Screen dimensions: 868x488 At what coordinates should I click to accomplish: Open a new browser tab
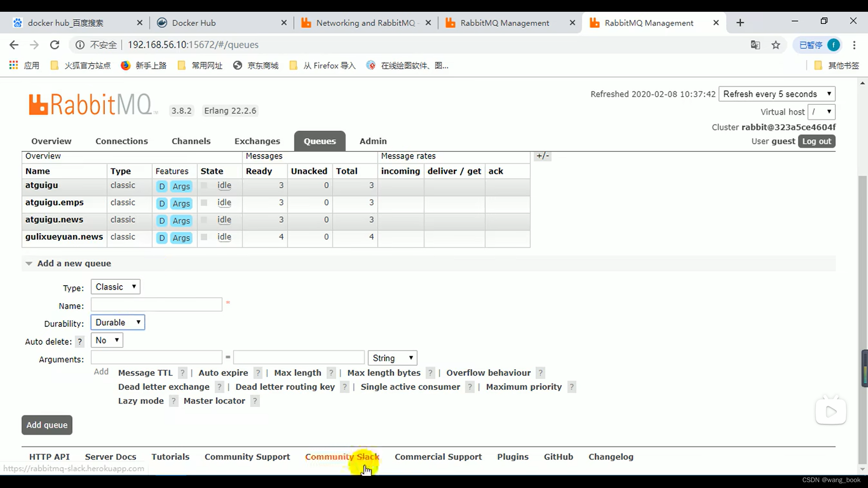740,23
